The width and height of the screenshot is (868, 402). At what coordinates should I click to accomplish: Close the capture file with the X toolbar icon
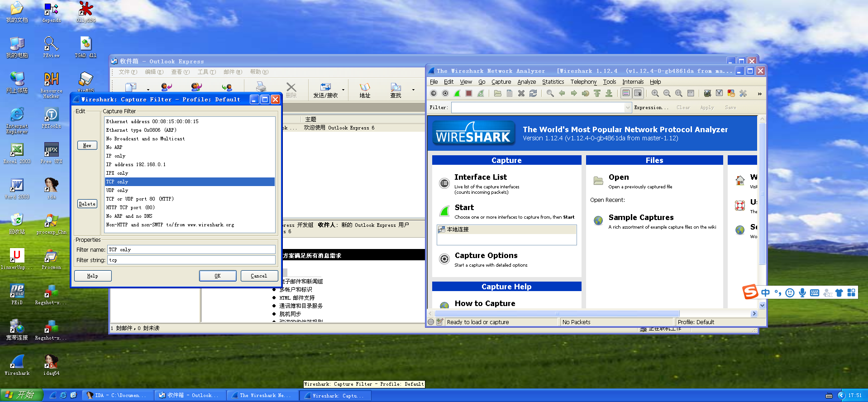click(x=521, y=93)
